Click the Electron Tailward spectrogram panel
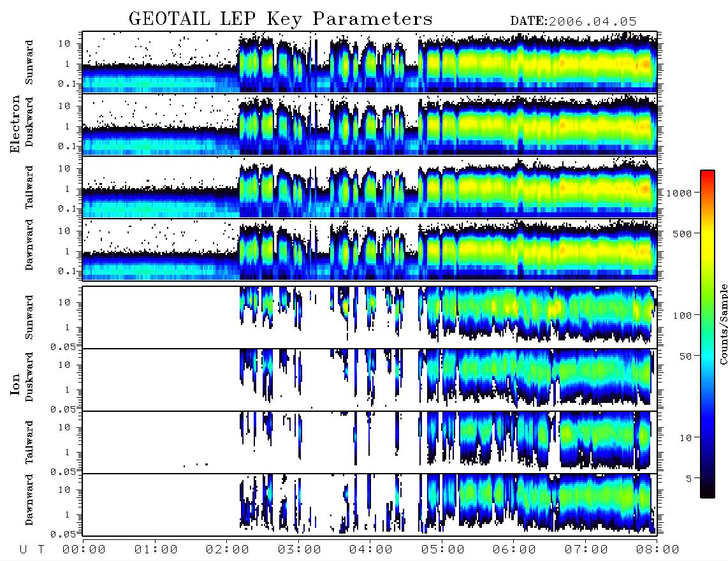 point(370,187)
